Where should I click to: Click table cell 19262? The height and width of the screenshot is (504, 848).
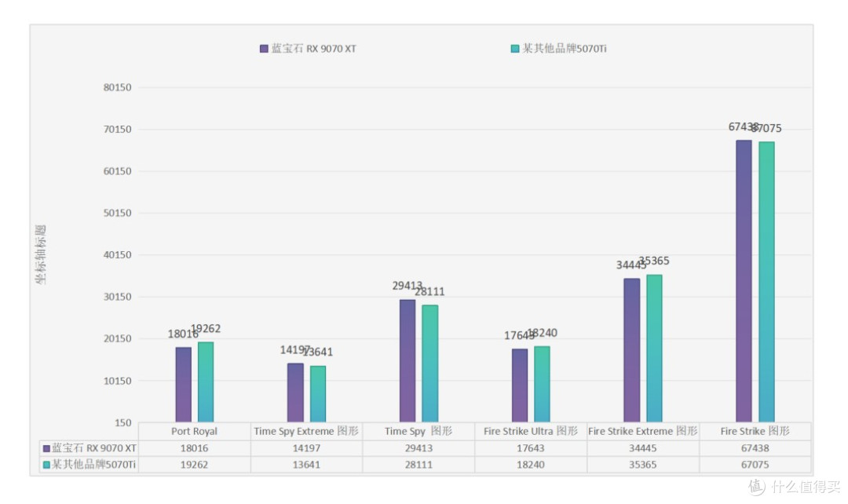point(194,465)
